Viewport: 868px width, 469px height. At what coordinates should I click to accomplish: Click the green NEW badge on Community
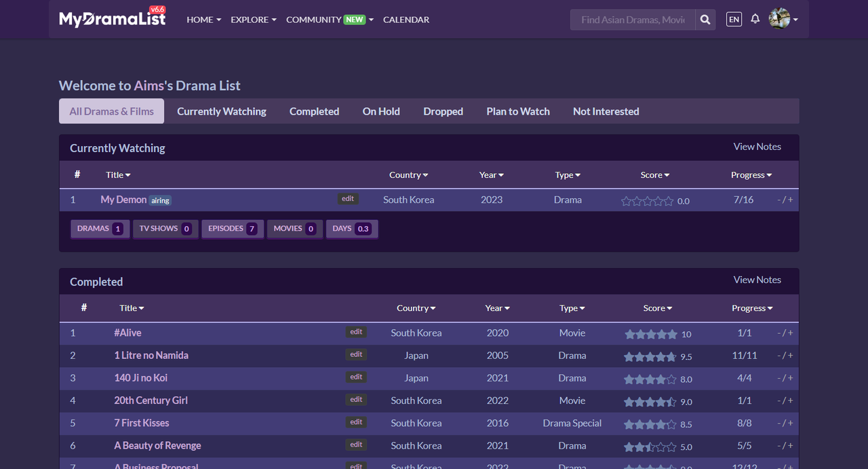click(x=355, y=20)
